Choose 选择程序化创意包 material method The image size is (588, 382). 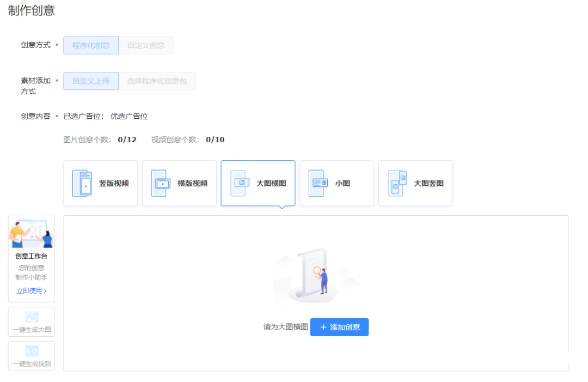pyautogui.click(x=157, y=81)
